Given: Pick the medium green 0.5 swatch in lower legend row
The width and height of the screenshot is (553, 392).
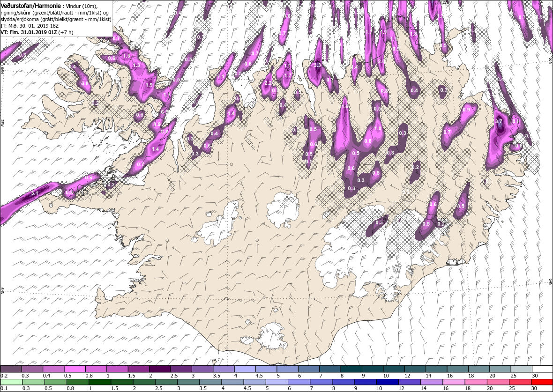Looking at the screenshot, I should [55, 383].
